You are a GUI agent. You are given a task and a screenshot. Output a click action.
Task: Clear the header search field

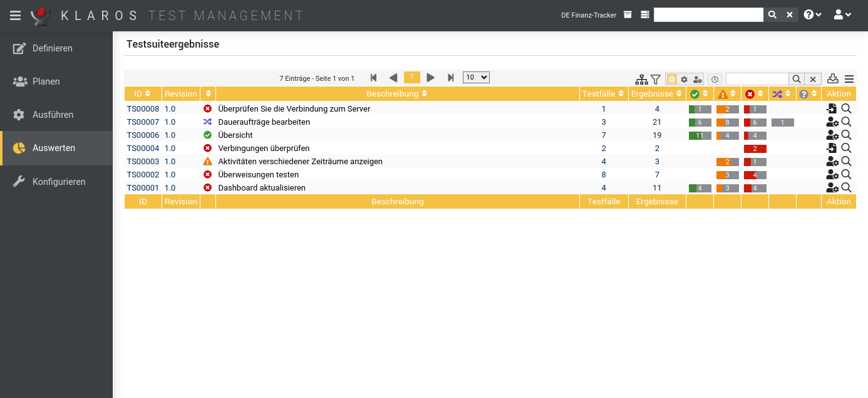[x=790, y=15]
